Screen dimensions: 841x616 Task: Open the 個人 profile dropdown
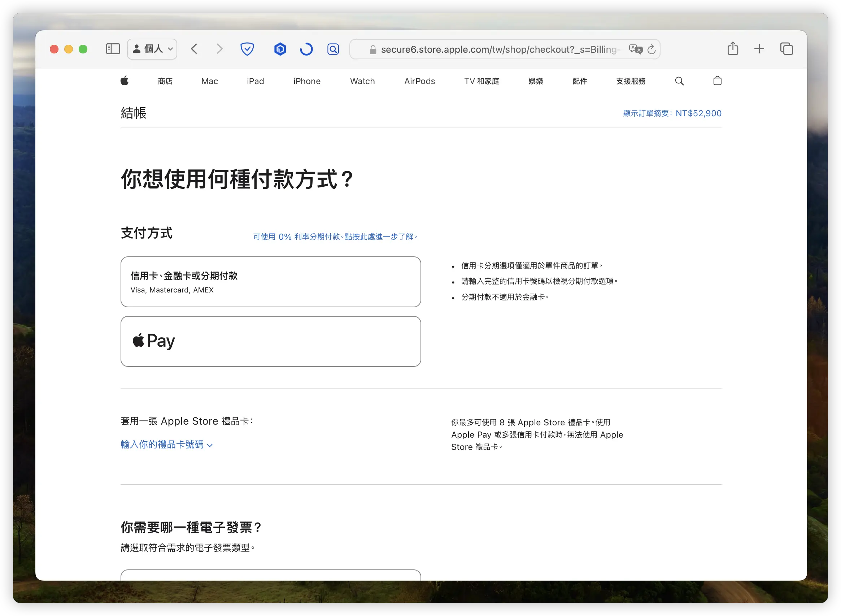pyautogui.click(x=152, y=49)
